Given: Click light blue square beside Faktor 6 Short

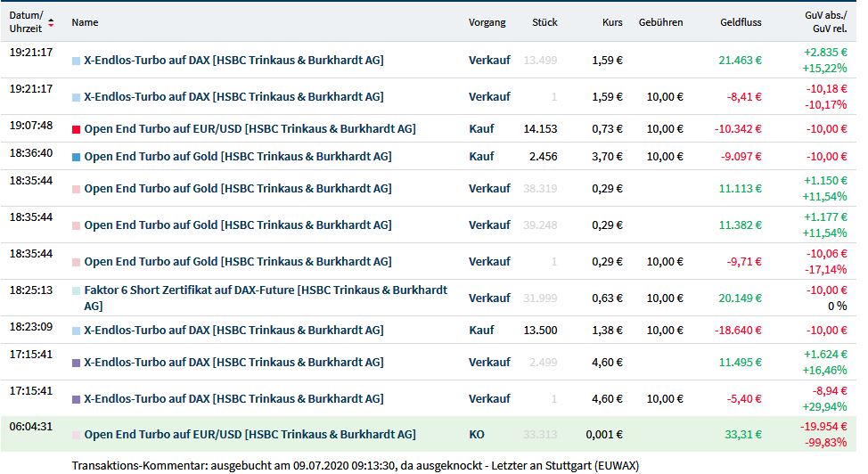Looking at the screenshot, I should coord(76,291).
